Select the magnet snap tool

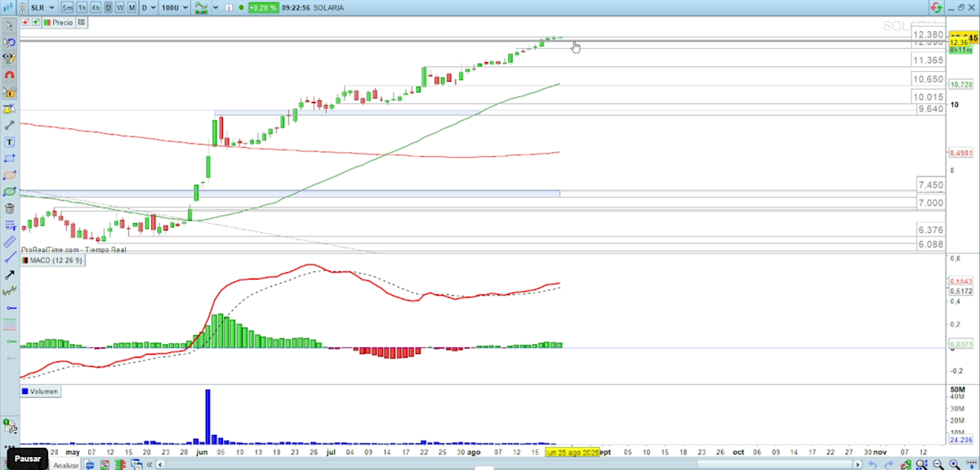(x=9, y=75)
